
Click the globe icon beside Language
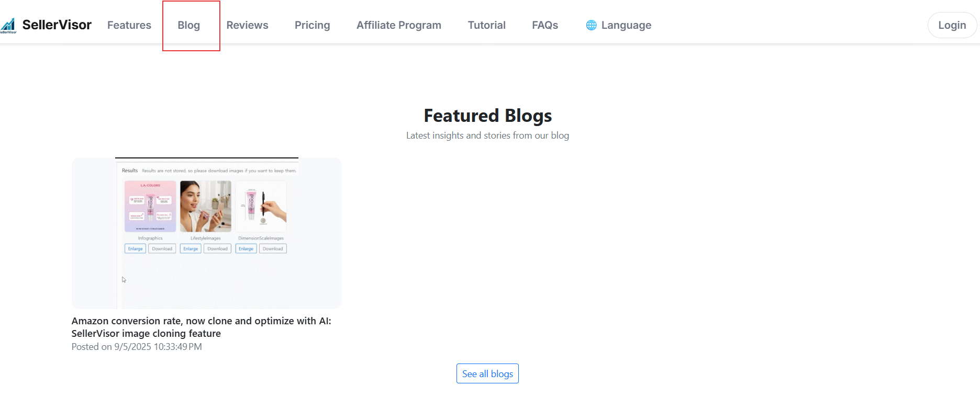[x=591, y=25]
